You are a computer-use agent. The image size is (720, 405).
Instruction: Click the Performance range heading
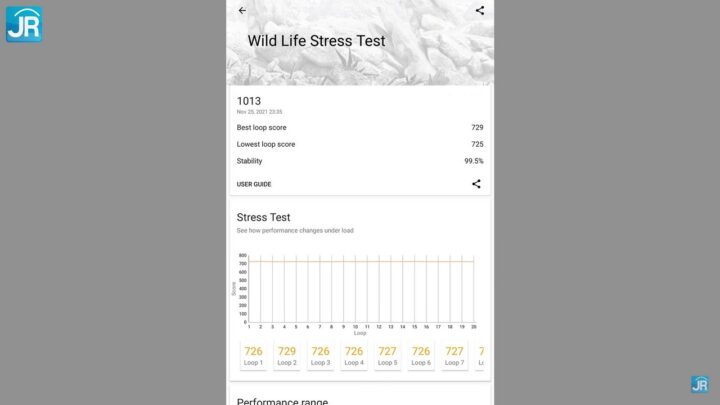click(x=282, y=401)
